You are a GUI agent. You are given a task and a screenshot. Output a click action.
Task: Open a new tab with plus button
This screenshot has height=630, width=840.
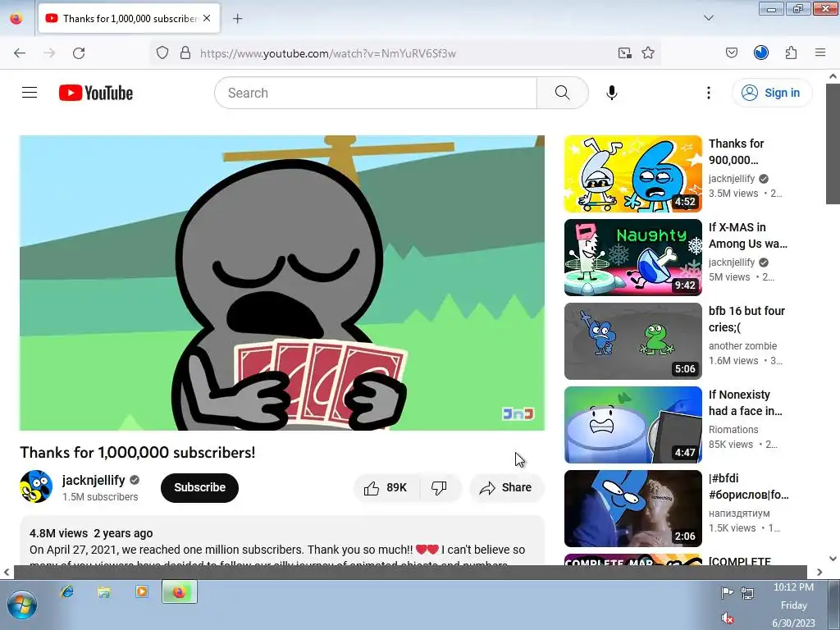click(x=237, y=19)
